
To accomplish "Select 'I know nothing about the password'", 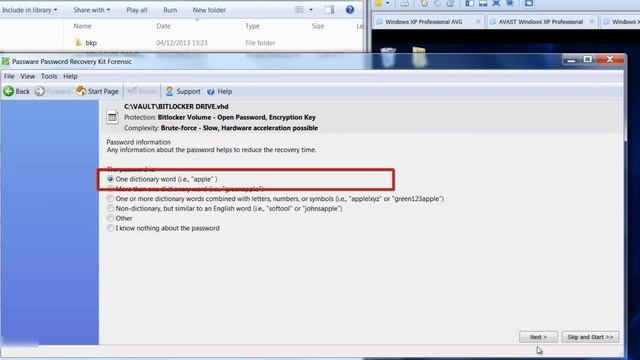I will click(110, 228).
